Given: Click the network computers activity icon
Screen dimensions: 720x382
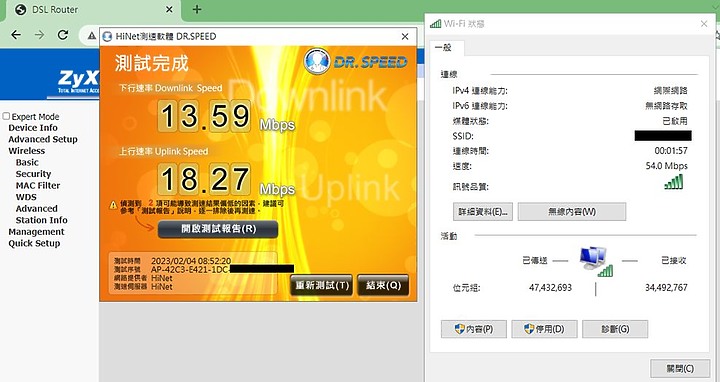Looking at the screenshot, I should point(596,261).
